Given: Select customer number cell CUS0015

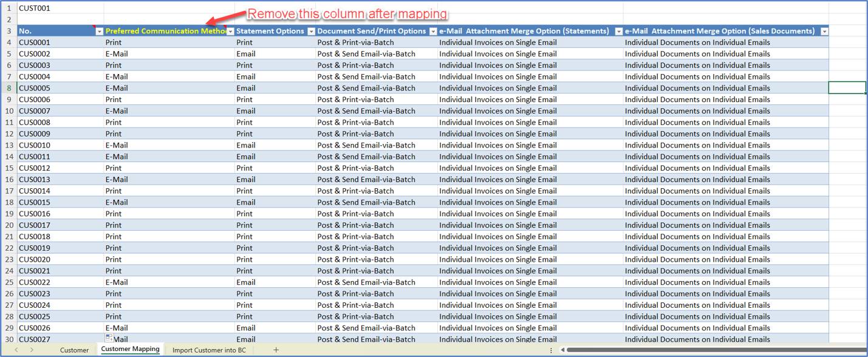Looking at the screenshot, I should click(60, 202).
